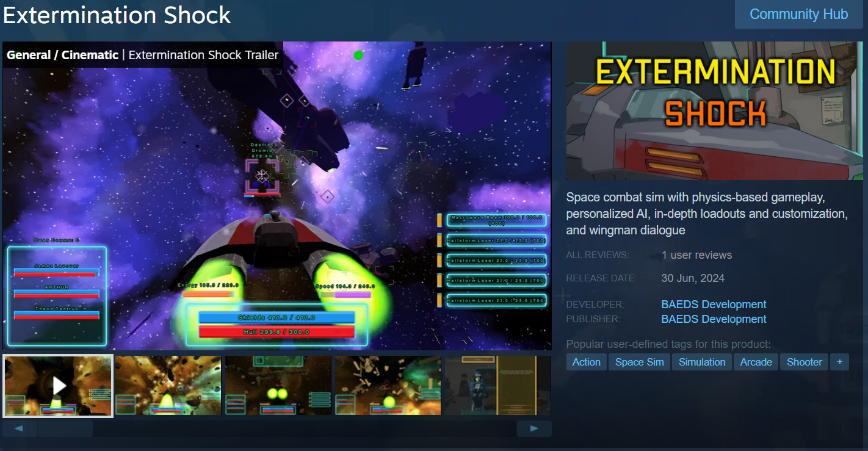Screen dimensions: 868x451
Task: Select the fourth screenshot thumbnail
Action: [x=388, y=386]
